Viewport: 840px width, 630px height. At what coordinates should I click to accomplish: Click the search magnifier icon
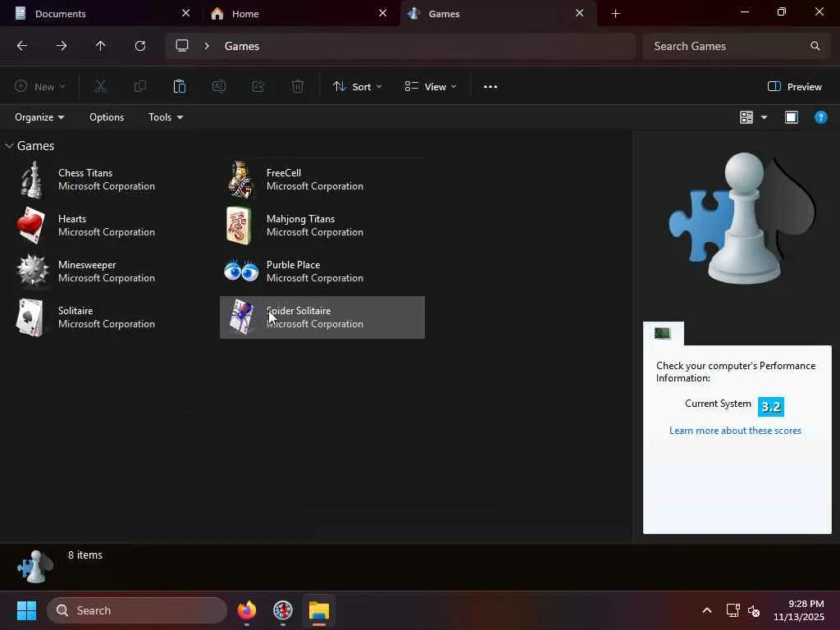tap(815, 46)
